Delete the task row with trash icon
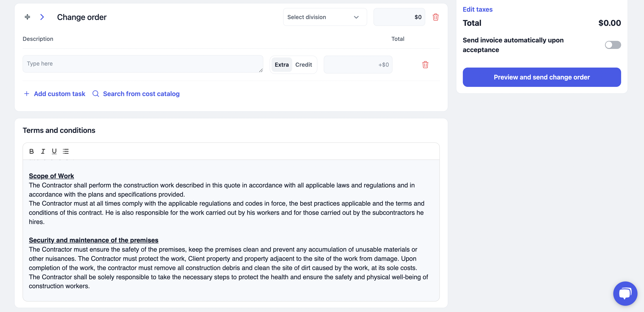Viewport: 644px width, 312px height. pos(425,65)
